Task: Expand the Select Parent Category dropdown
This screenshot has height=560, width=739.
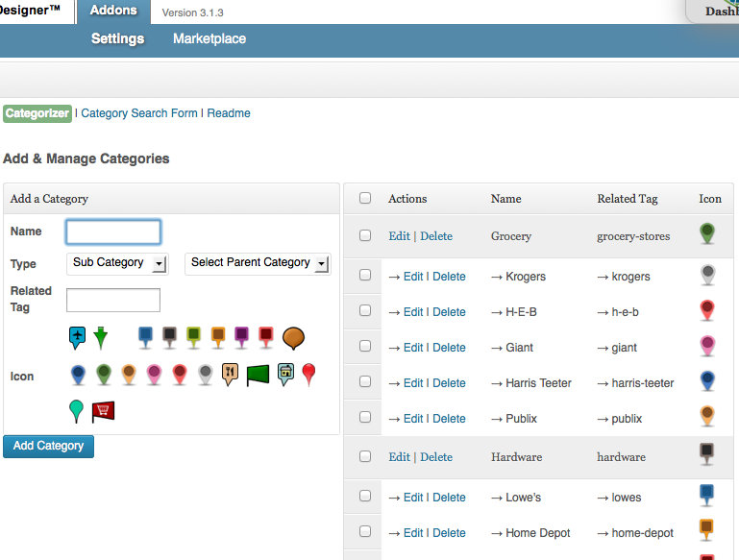Action: (x=258, y=263)
